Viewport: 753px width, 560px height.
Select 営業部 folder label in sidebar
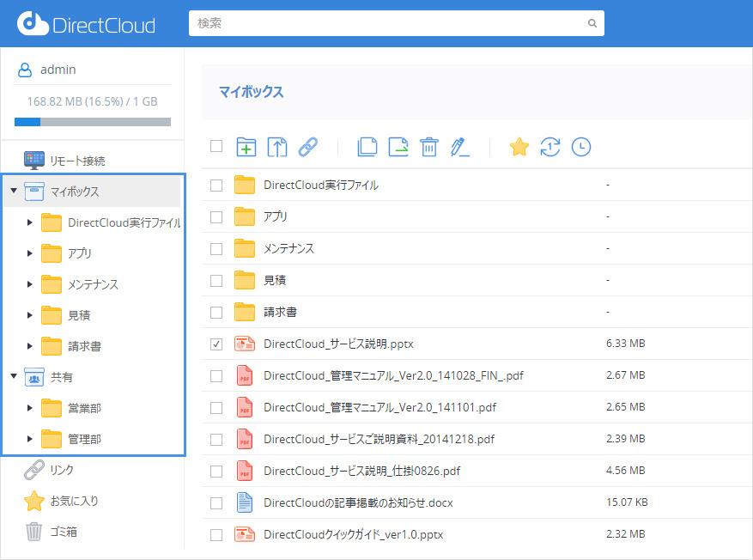[x=84, y=408]
